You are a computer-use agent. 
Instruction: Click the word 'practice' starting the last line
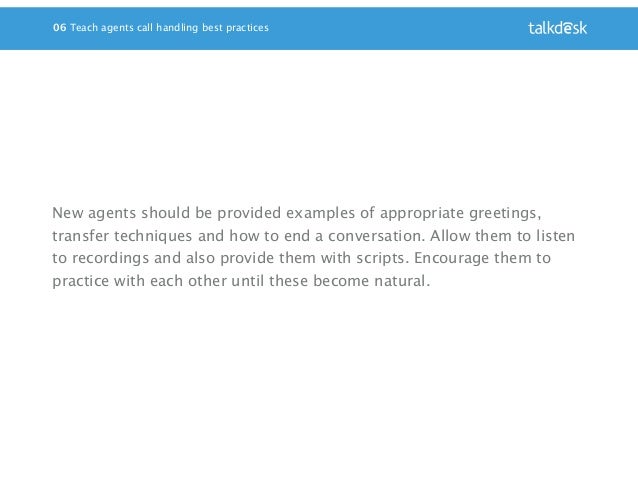(81, 281)
